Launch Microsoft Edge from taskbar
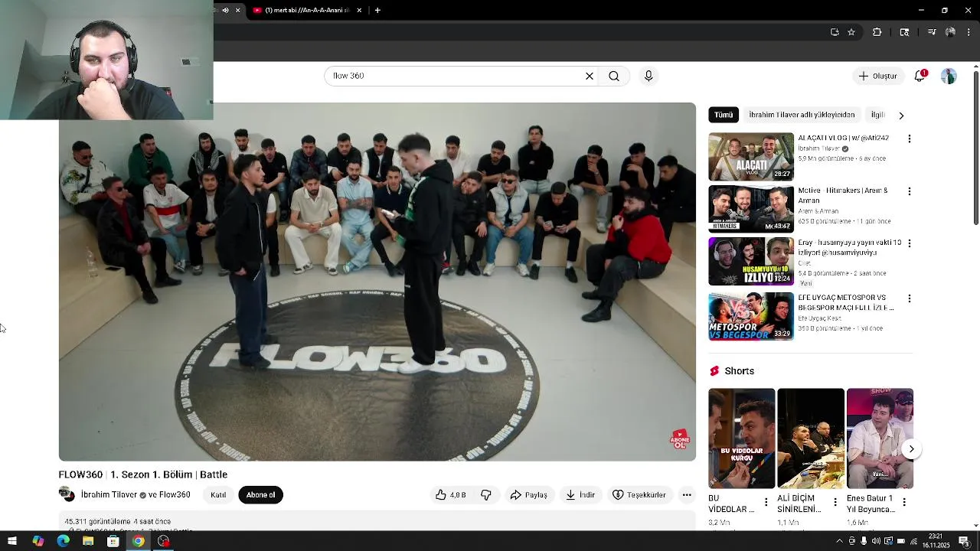Image resolution: width=980 pixels, height=551 pixels. point(63,541)
